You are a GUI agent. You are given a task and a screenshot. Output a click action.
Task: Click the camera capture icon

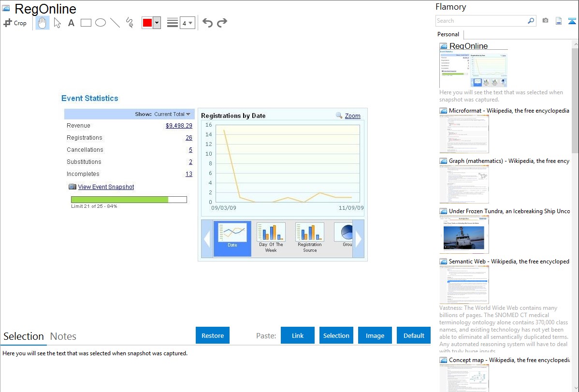[545, 21]
